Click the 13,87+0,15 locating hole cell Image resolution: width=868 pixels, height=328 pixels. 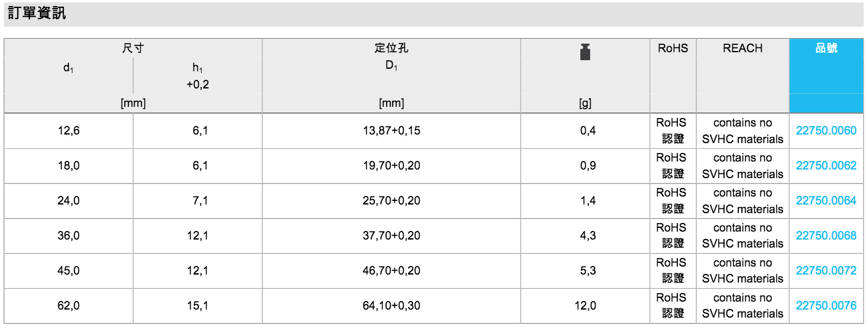pyautogui.click(x=392, y=131)
